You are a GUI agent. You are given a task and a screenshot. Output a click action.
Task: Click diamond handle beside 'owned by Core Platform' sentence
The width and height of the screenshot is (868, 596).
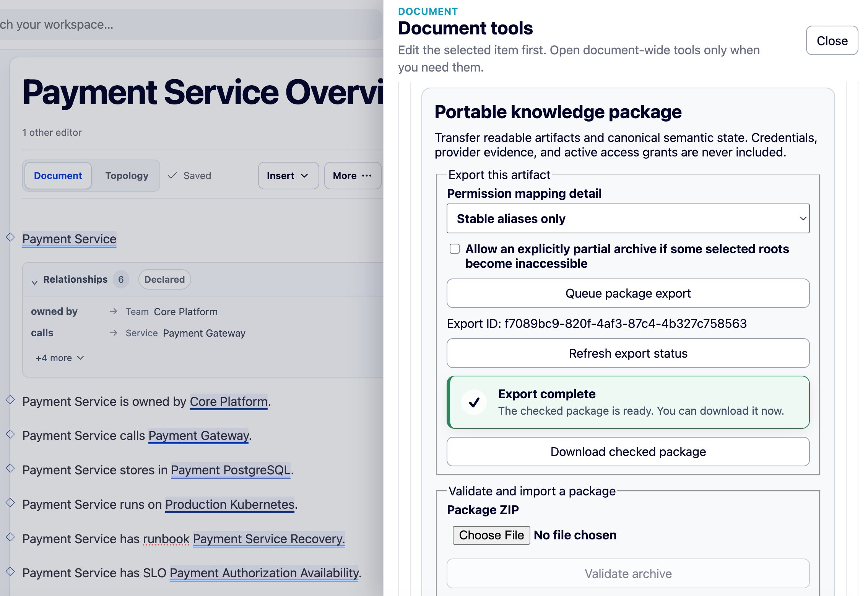[x=10, y=400]
